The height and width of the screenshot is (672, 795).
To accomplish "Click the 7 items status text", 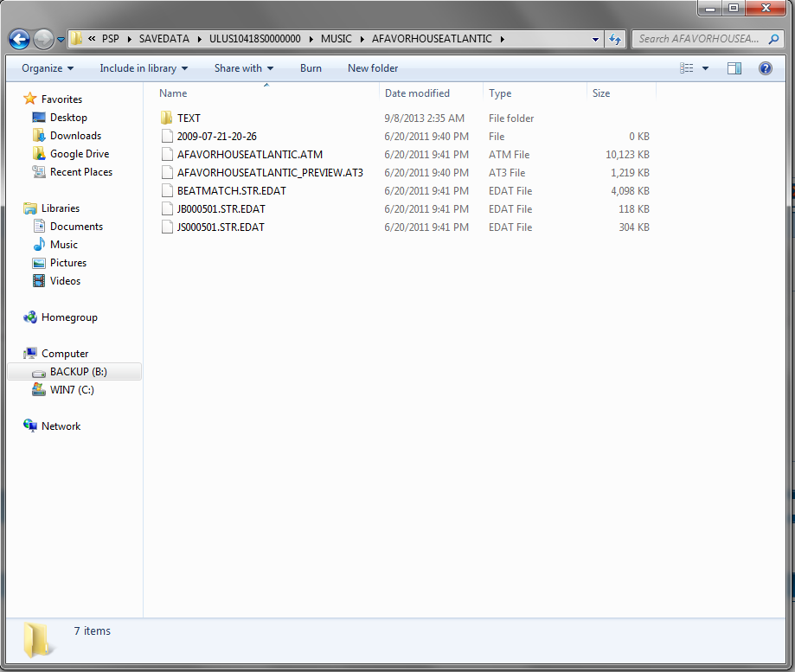I will [93, 631].
